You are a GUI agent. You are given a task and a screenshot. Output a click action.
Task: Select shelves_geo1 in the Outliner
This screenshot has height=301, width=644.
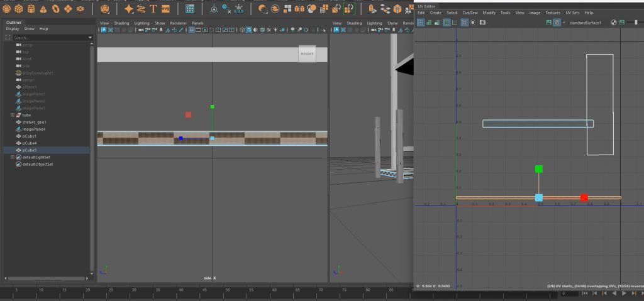[x=34, y=122]
